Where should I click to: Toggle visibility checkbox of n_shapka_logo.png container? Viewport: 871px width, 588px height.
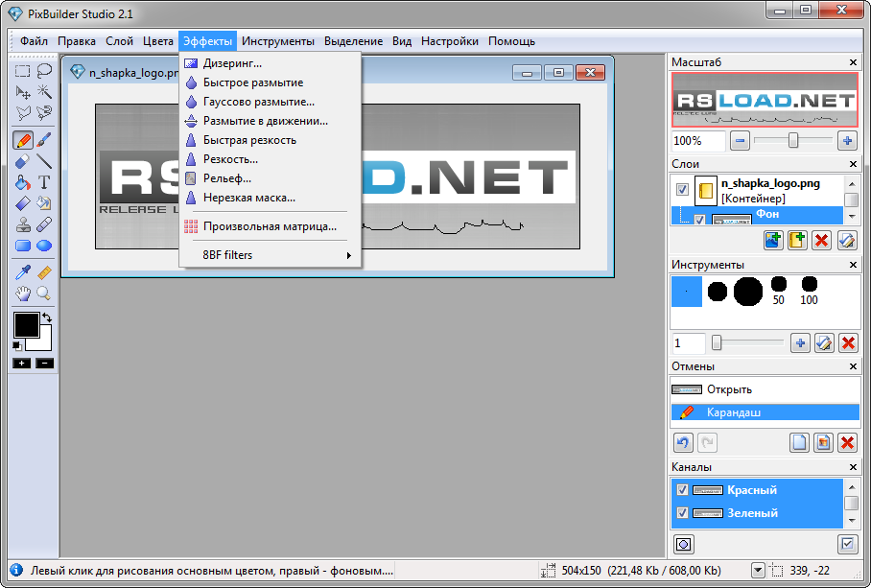coord(682,190)
